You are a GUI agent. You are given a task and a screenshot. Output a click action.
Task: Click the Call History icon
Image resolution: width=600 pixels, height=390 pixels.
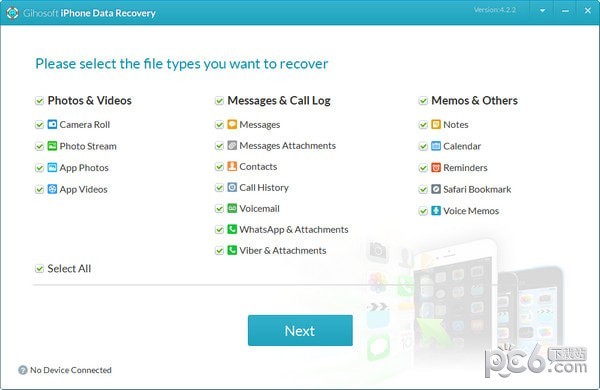(x=232, y=187)
